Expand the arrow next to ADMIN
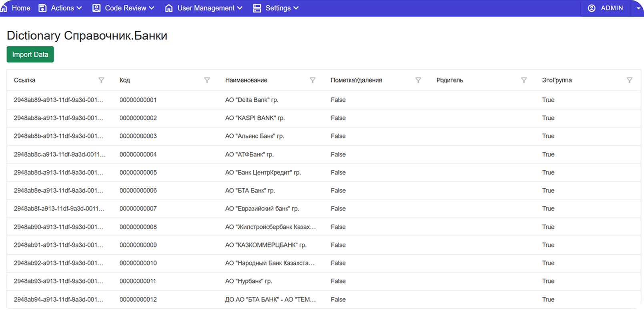644x310 pixels. [638, 8]
